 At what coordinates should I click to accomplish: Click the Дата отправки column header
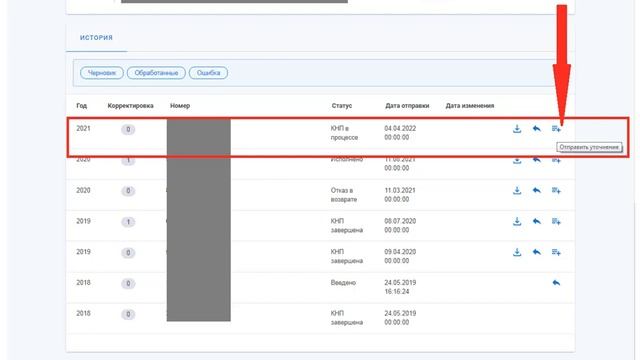407,106
